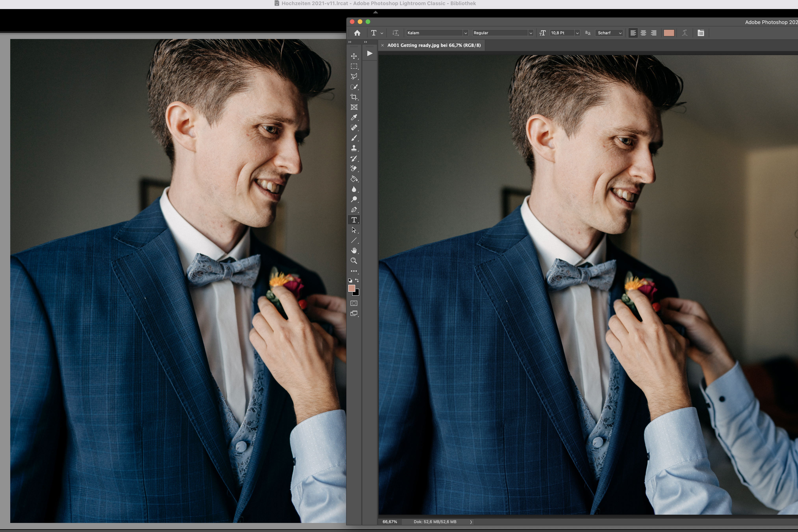Click center text alignment button

point(643,33)
